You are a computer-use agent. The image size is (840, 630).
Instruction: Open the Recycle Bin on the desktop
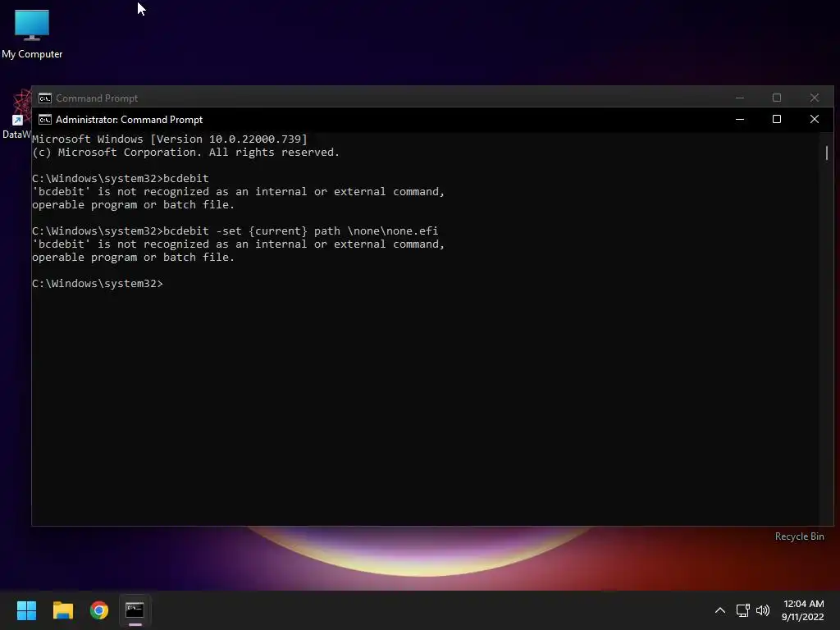pos(799,536)
